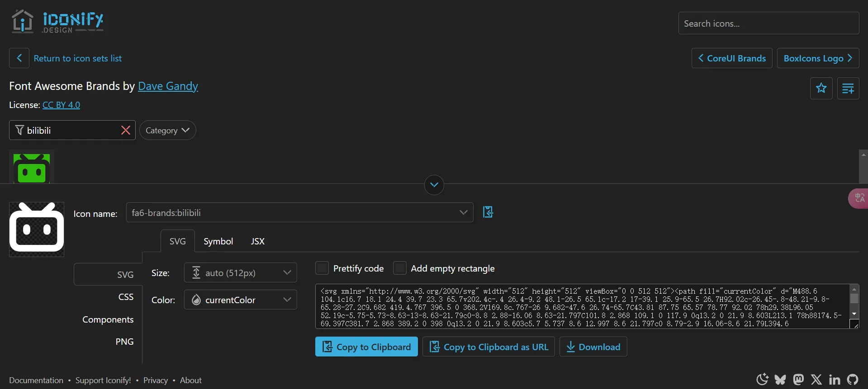Select Components in the side format list

108,319
